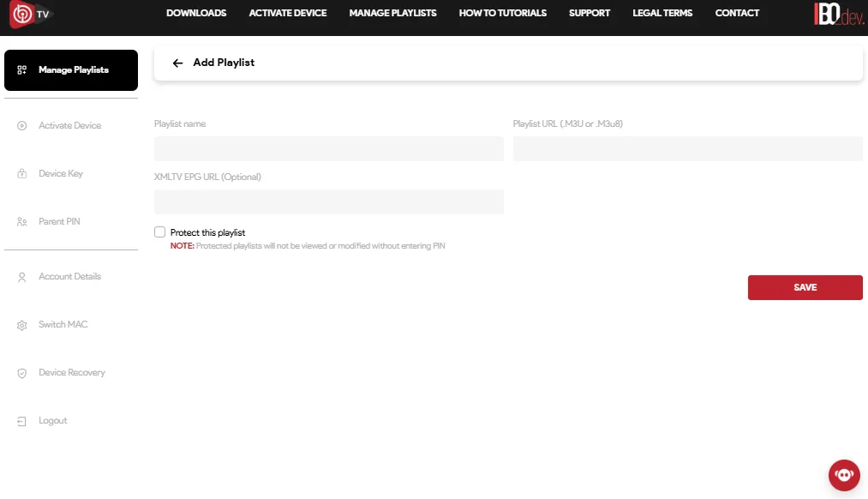Open the red chat support bubble

point(844,475)
